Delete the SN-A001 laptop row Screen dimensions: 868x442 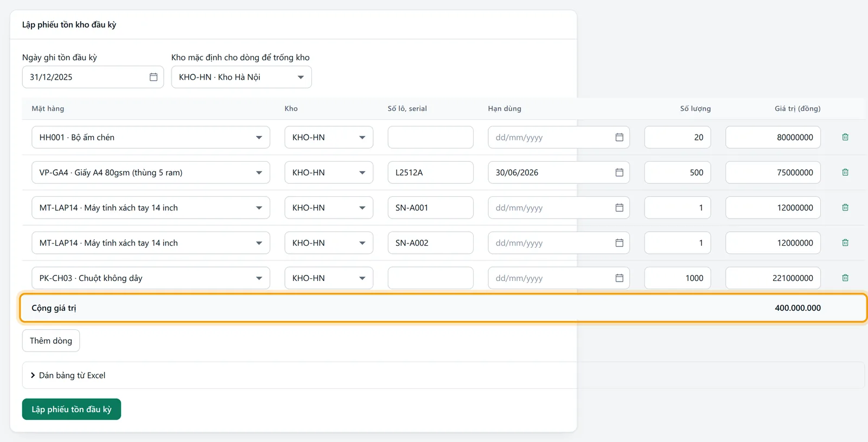coord(845,208)
